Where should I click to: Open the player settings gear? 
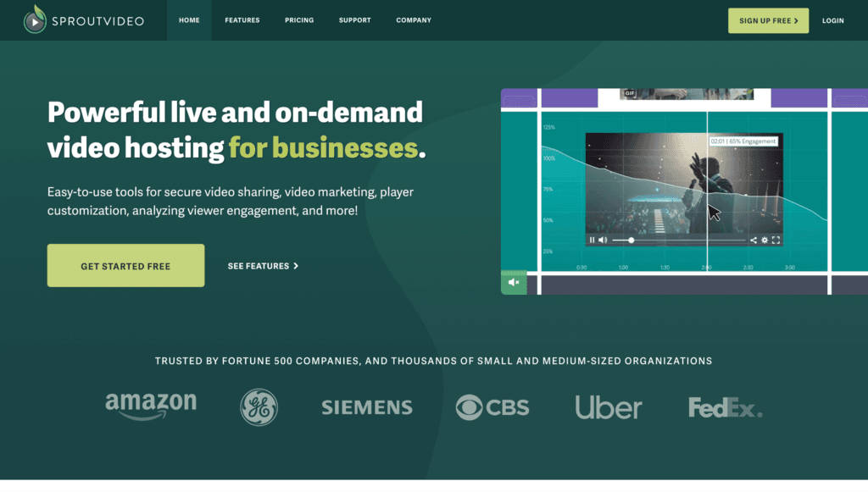765,240
